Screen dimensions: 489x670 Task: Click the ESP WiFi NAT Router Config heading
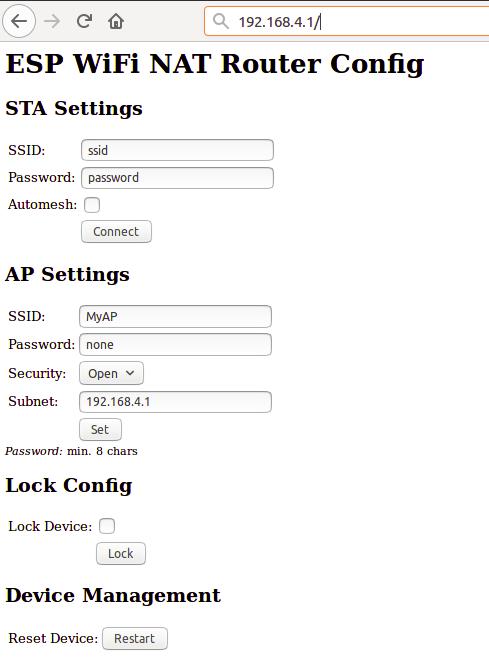click(215, 64)
